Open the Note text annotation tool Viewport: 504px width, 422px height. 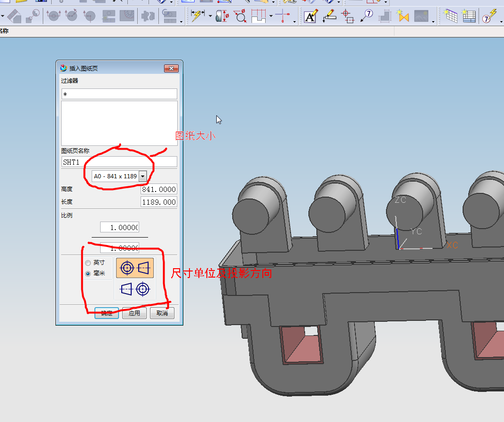pos(310,16)
